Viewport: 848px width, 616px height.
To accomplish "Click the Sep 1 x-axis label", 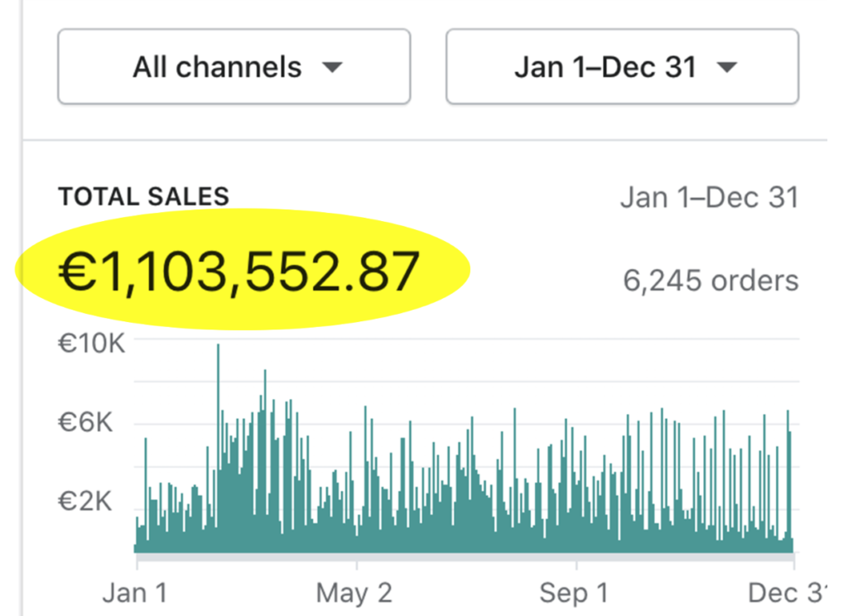I will (574, 593).
